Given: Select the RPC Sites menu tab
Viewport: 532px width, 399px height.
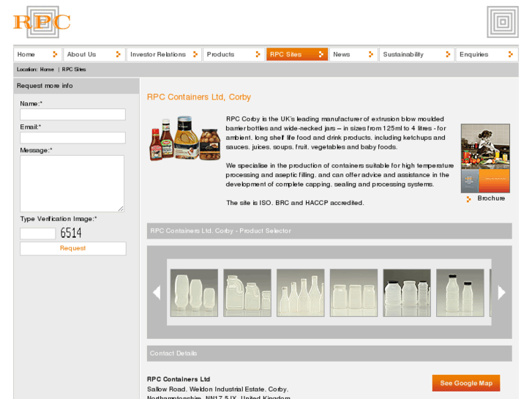Looking at the screenshot, I should click(297, 54).
